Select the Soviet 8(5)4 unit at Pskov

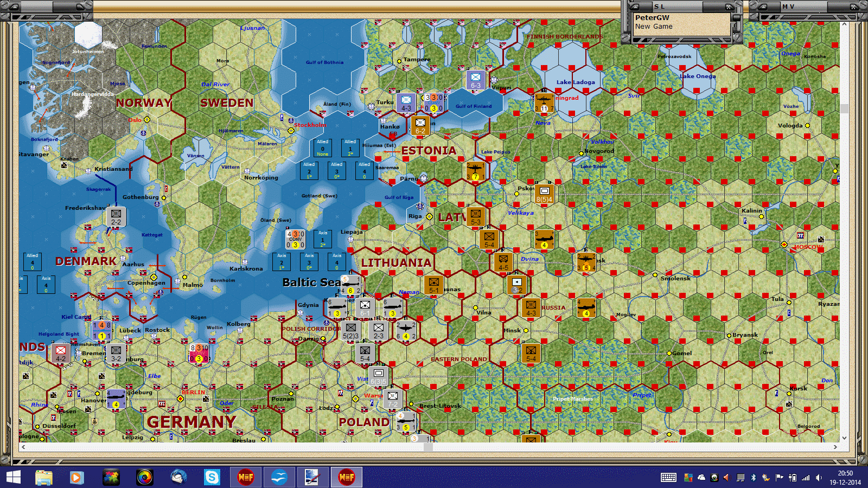click(x=544, y=194)
